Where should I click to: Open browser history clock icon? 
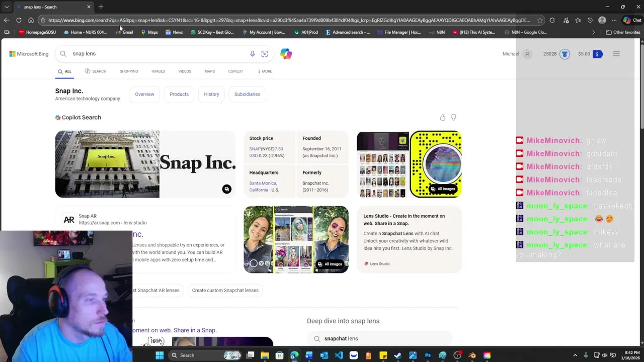pyautogui.click(x=590, y=20)
